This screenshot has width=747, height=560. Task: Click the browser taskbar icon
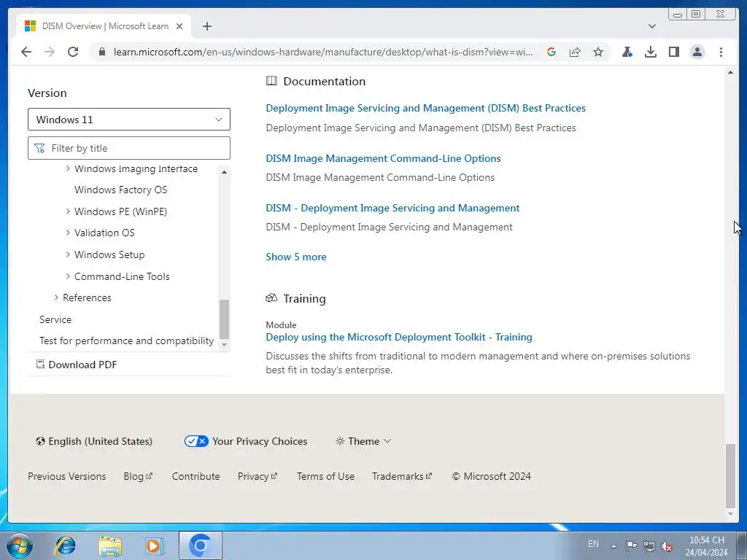point(201,545)
